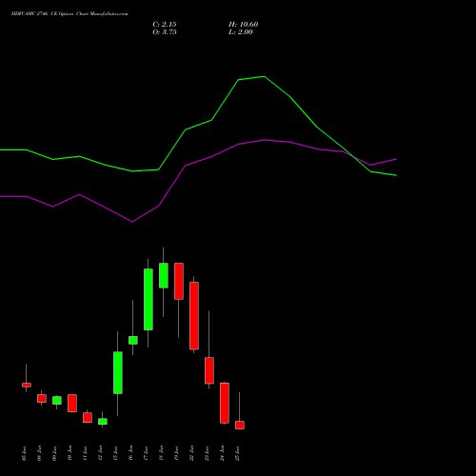Click the '22 Jun' date axis label
The width and height of the screenshot is (476, 476).
[191, 453]
